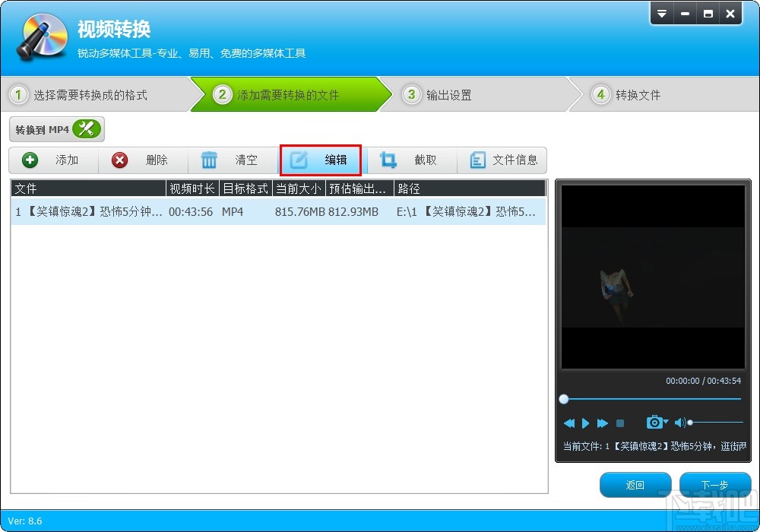Screen dimensions: 760x532
Task: Click the E:\1 path cell
Action: (x=466, y=212)
